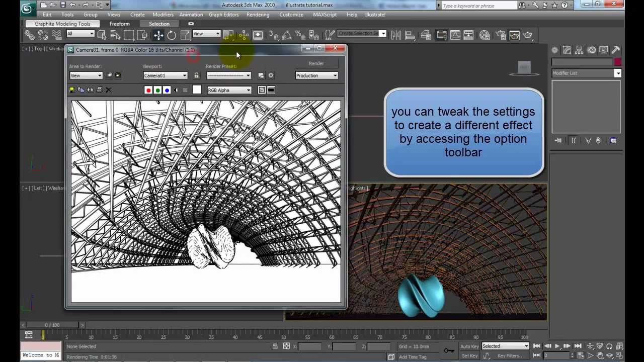Viewport: 644px width, 362px height.
Task: Open the selection filter All dropdown
Action: point(80,34)
